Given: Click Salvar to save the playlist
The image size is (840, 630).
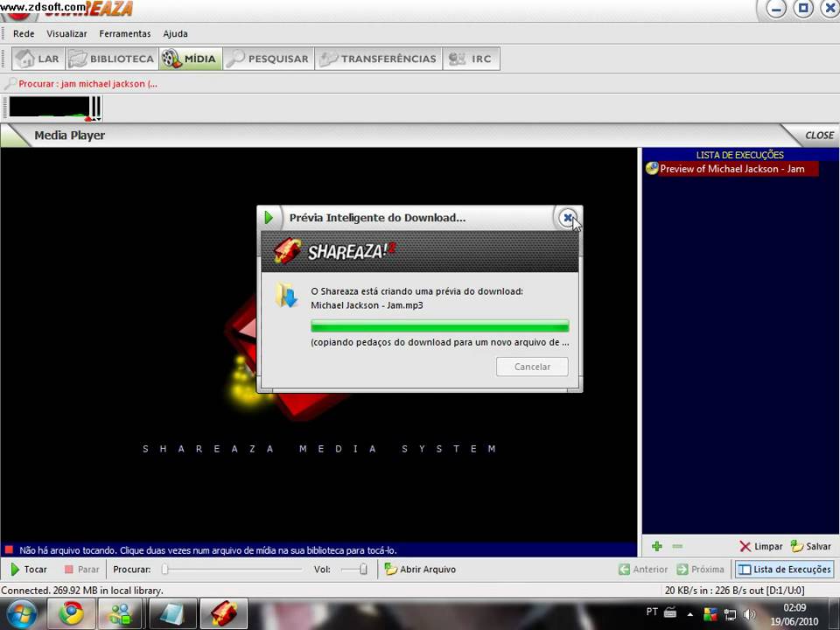Looking at the screenshot, I should [810, 546].
